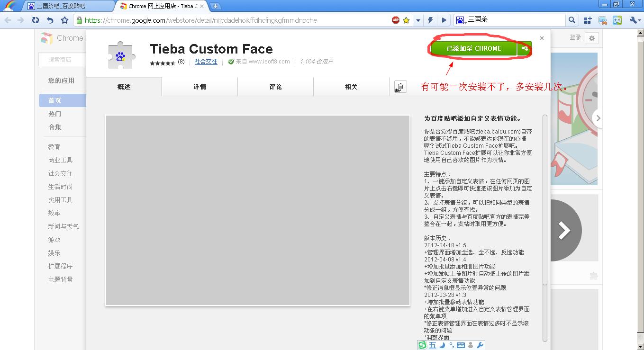Click the yellow bookmark star in address bar
This screenshot has width=644, height=350.
[x=406, y=20]
